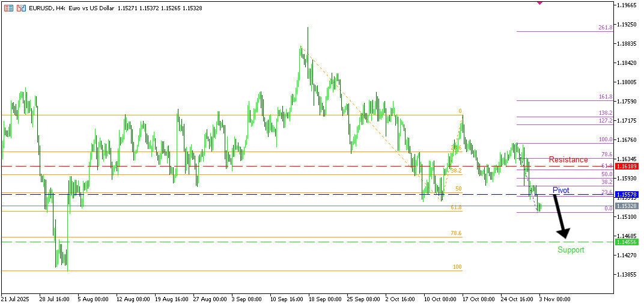Click the purple 261.8 Fibonacci level label
The width and height of the screenshot is (644, 306).
605,28
